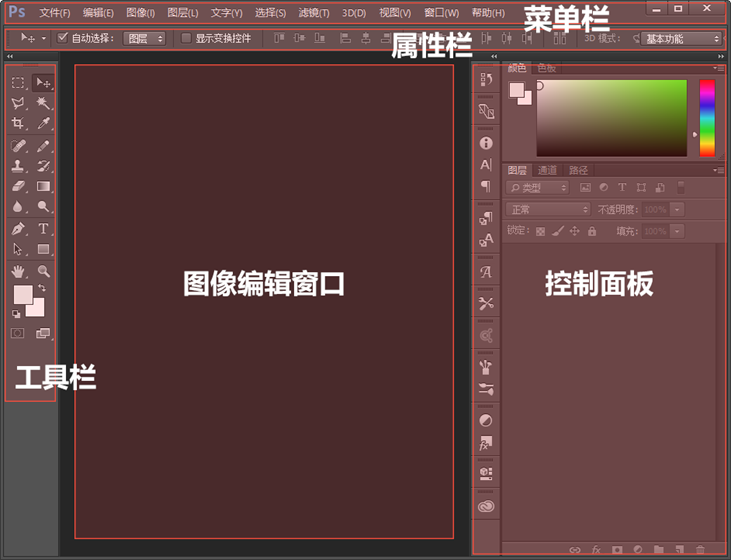Screen dimensions: 731x560
Task: Enable the 显示变换控件 checkbox
Action: coord(186,38)
